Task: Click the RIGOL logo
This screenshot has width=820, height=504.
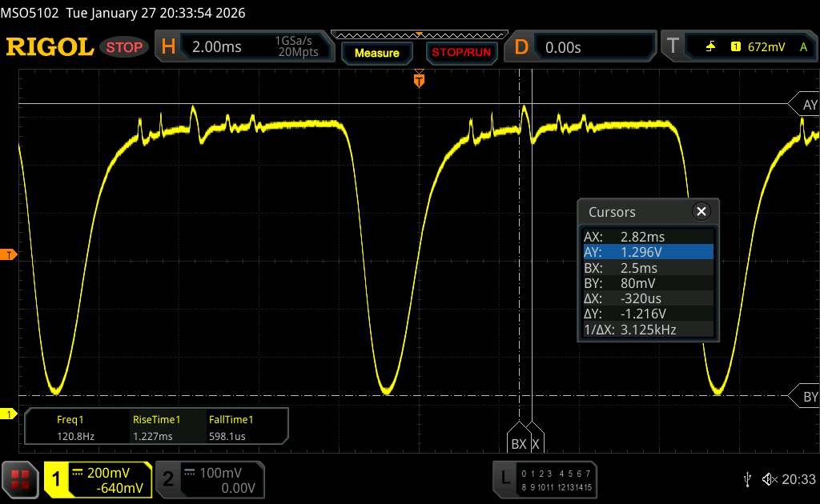Action: coord(50,47)
